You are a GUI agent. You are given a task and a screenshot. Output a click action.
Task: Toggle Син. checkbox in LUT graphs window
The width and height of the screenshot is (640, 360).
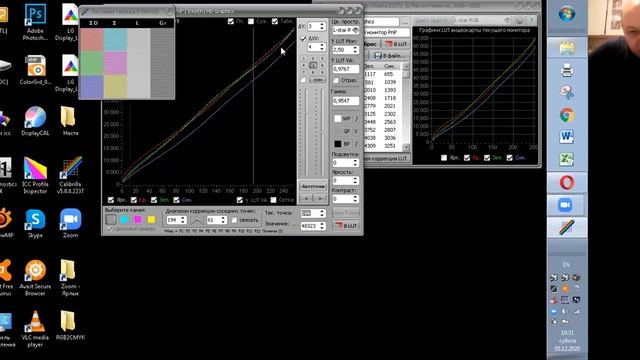509,158
